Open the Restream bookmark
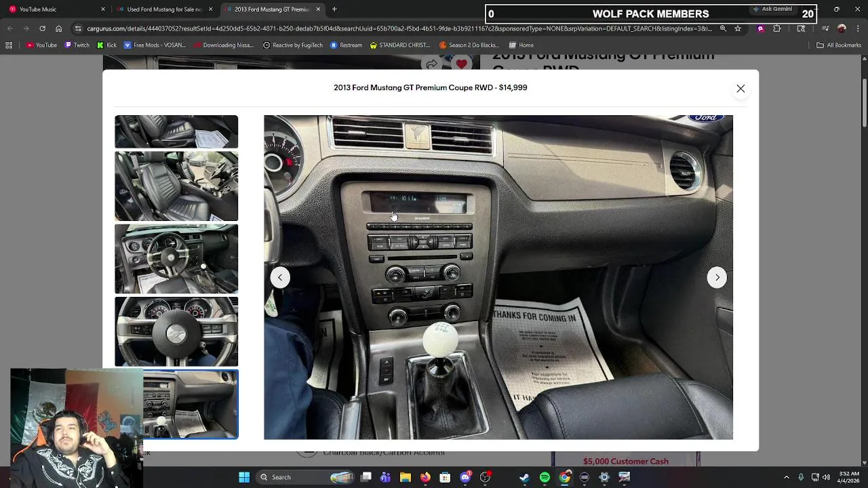The image size is (868, 488). (346, 45)
